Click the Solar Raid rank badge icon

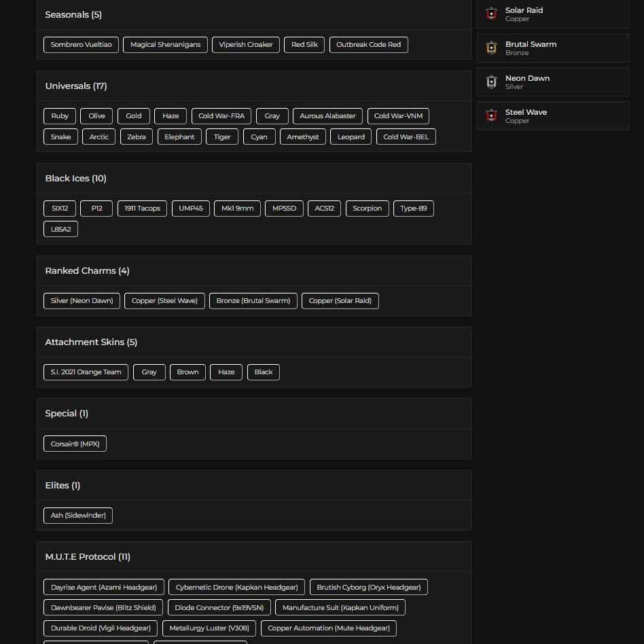[491, 14]
